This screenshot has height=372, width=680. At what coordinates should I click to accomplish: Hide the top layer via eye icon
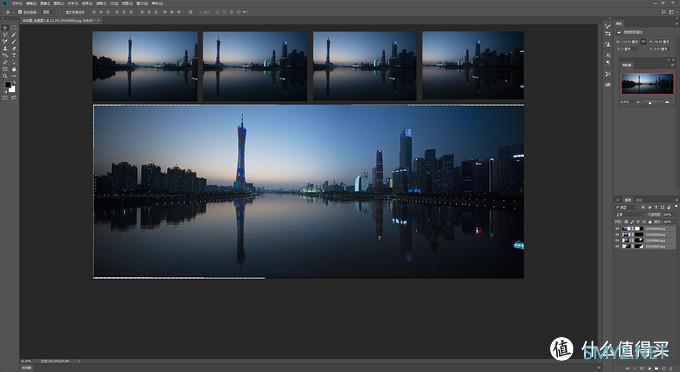click(617, 228)
